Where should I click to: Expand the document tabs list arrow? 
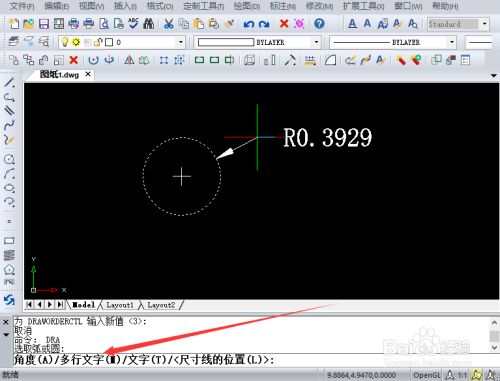point(494,76)
